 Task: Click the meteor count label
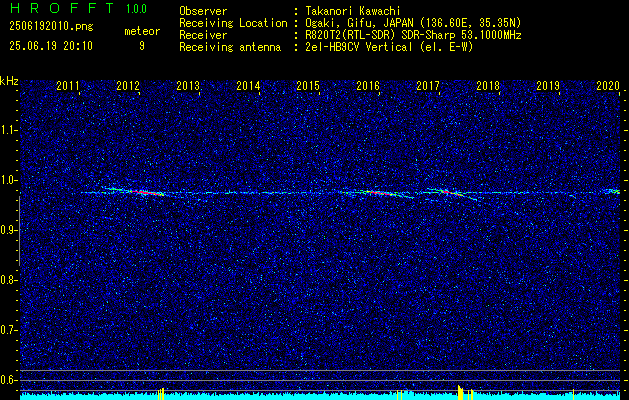point(142,31)
